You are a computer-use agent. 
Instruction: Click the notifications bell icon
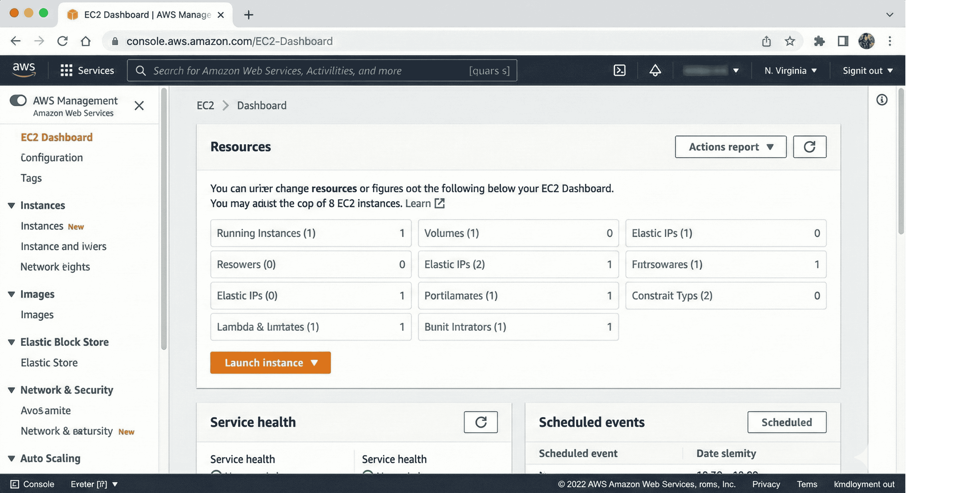click(x=655, y=70)
